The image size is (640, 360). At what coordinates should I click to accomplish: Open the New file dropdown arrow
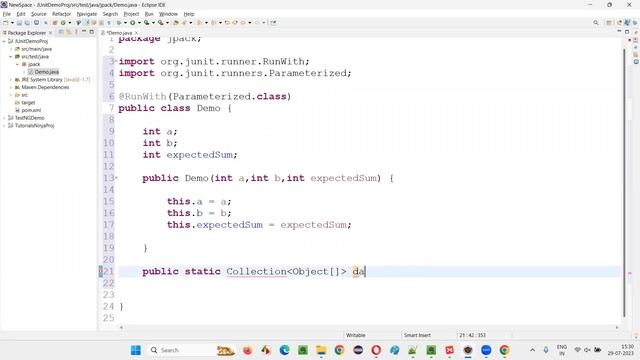(x=12, y=23)
